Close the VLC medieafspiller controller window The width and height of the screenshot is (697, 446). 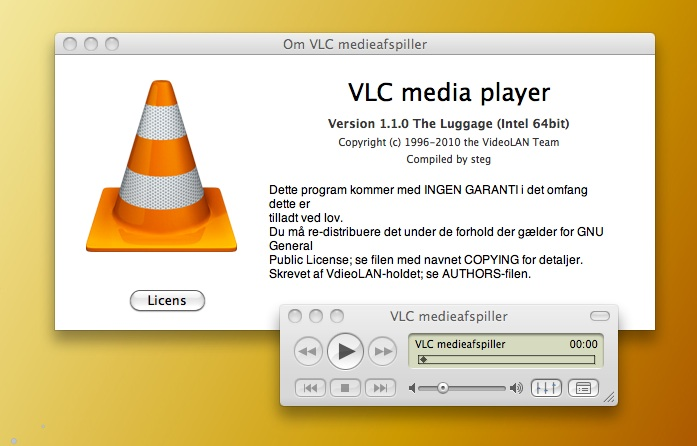(295, 316)
